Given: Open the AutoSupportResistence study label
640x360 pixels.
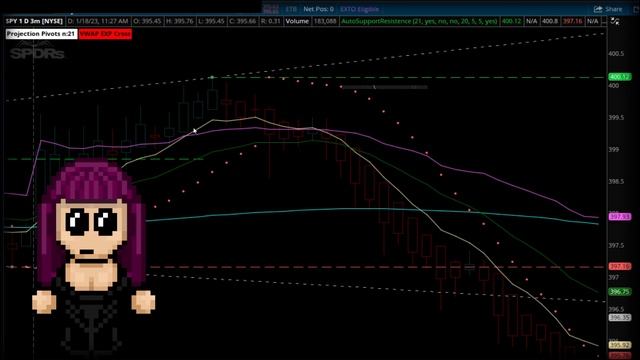Looking at the screenshot, I should coord(419,21).
